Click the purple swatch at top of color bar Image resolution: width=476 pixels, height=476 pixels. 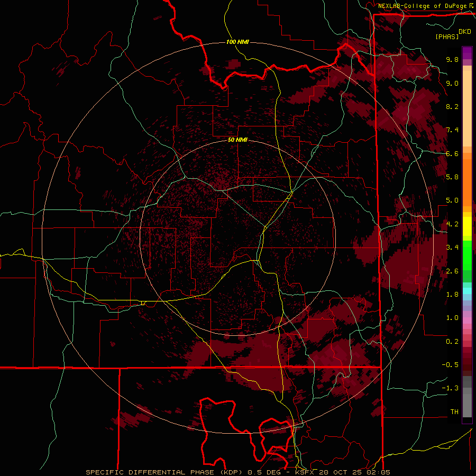[467, 53]
